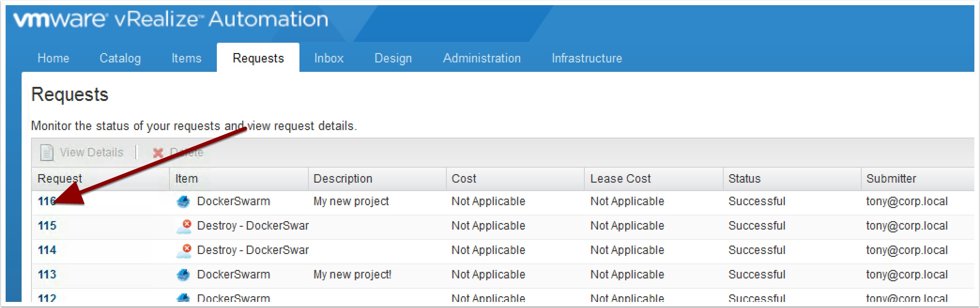Click tony@corp.local submitter in row 115
980x308 pixels.
point(907,226)
